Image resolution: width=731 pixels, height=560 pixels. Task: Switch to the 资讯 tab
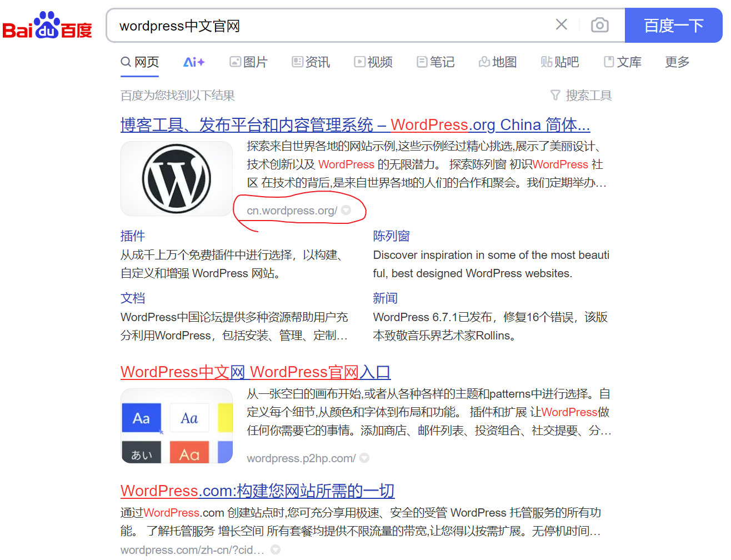point(311,62)
